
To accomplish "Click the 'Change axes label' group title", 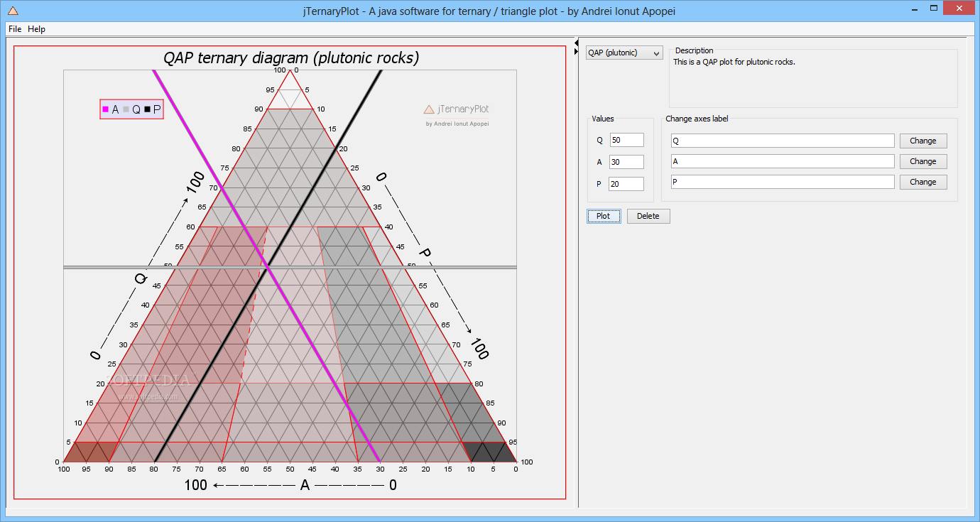I will pos(697,119).
